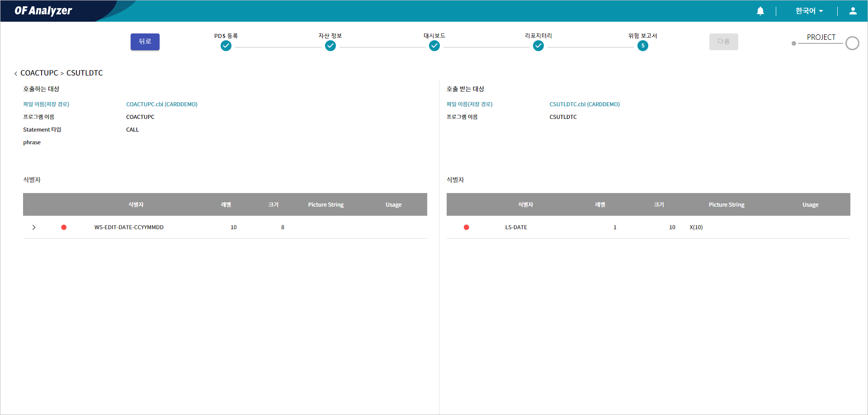
Task: Expand the WS-EDIT-DATE-CCYYMMDD row
Action: click(34, 227)
